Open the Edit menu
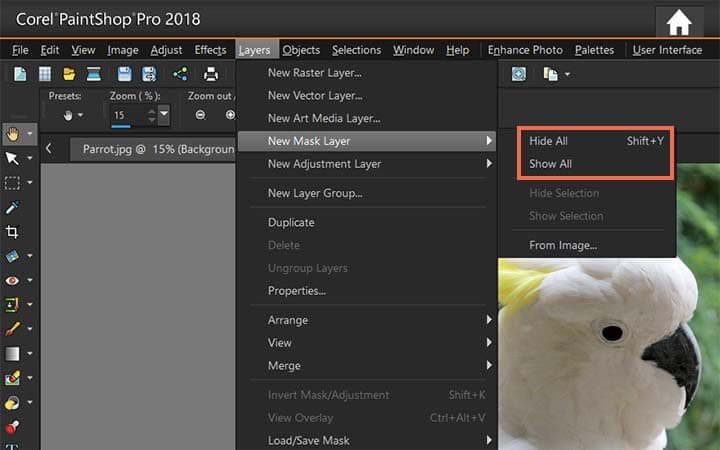Viewport: 720px width, 450px height. (50, 50)
